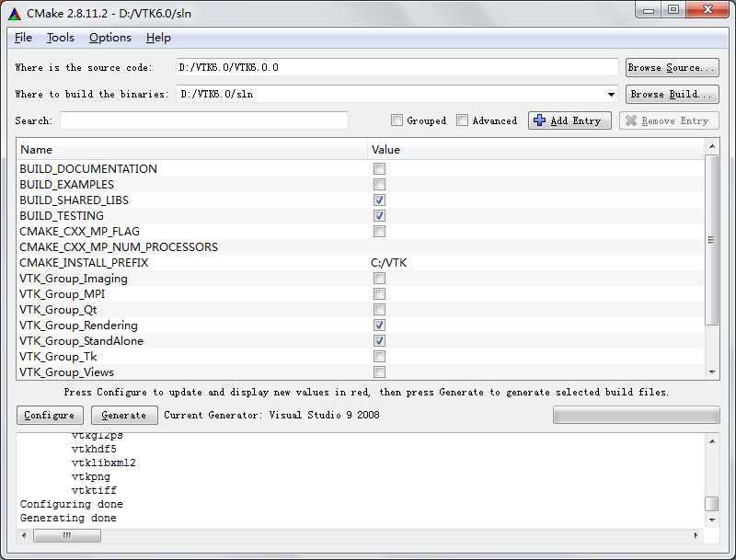The image size is (736, 560).
Task: Open the Tools menu
Action: coord(61,38)
